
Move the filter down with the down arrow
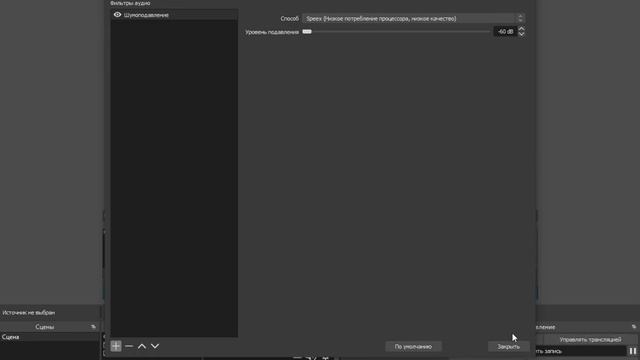click(155, 346)
